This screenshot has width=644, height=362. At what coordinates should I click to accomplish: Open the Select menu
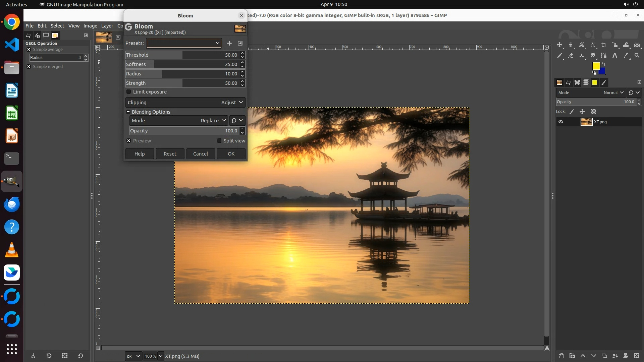coord(57,26)
